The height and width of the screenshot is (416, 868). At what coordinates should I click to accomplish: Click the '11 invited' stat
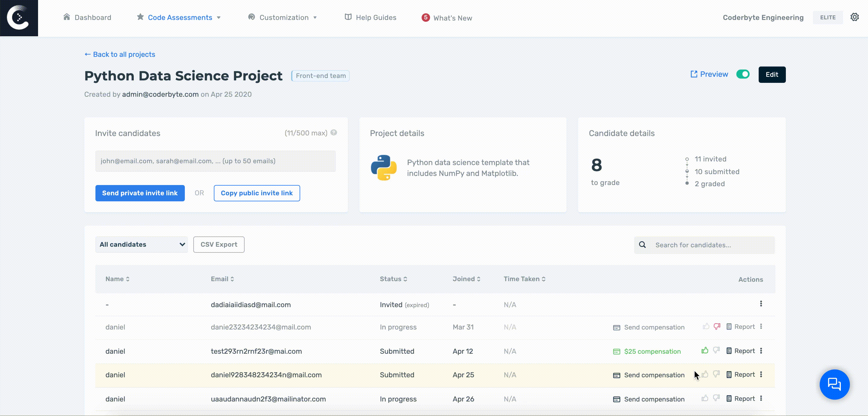click(x=710, y=159)
